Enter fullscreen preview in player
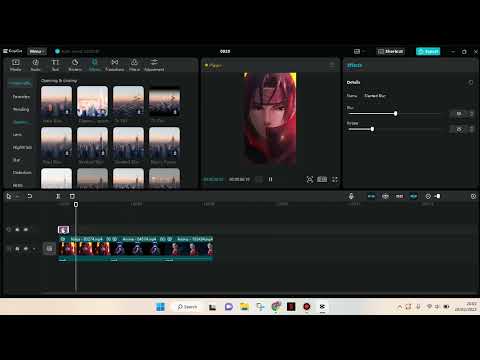The height and width of the screenshot is (360, 480). pyautogui.click(x=335, y=179)
